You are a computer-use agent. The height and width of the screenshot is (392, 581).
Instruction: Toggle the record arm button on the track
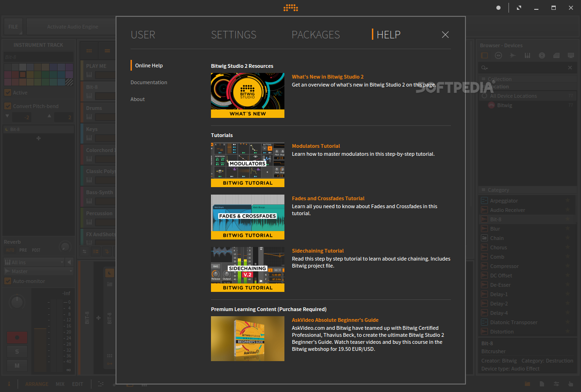[x=17, y=337]
